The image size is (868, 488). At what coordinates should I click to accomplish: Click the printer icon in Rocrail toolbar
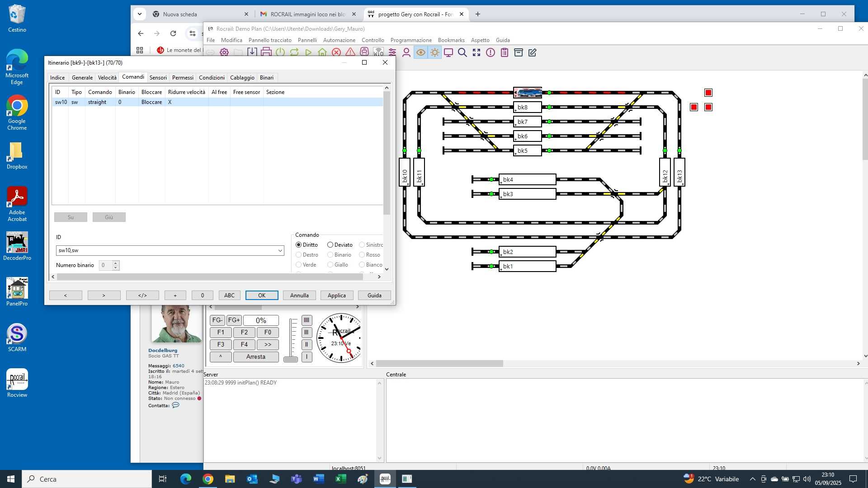(266, 52)
